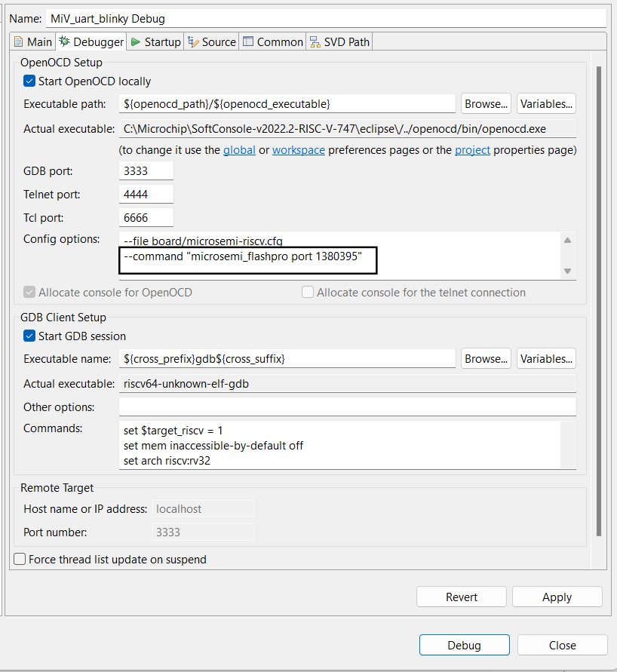Click the --file board/microsemi-riscv.cfg line

point(203,241)
